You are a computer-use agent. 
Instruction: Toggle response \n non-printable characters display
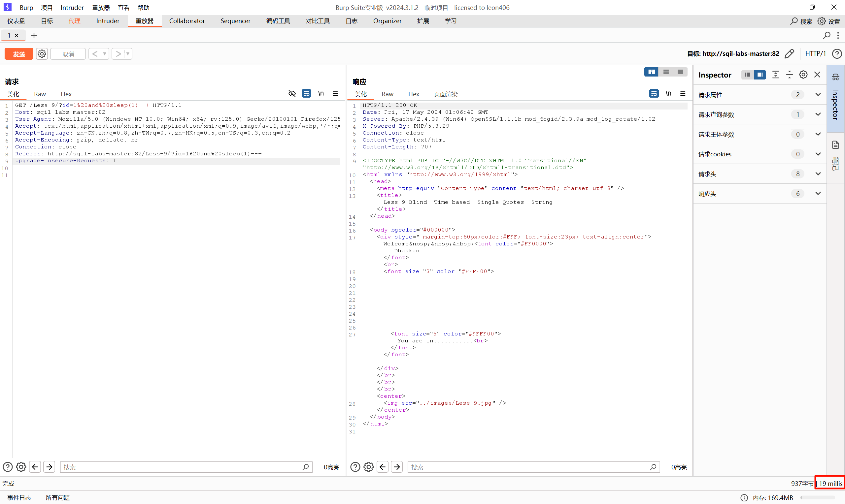point(668,93)
